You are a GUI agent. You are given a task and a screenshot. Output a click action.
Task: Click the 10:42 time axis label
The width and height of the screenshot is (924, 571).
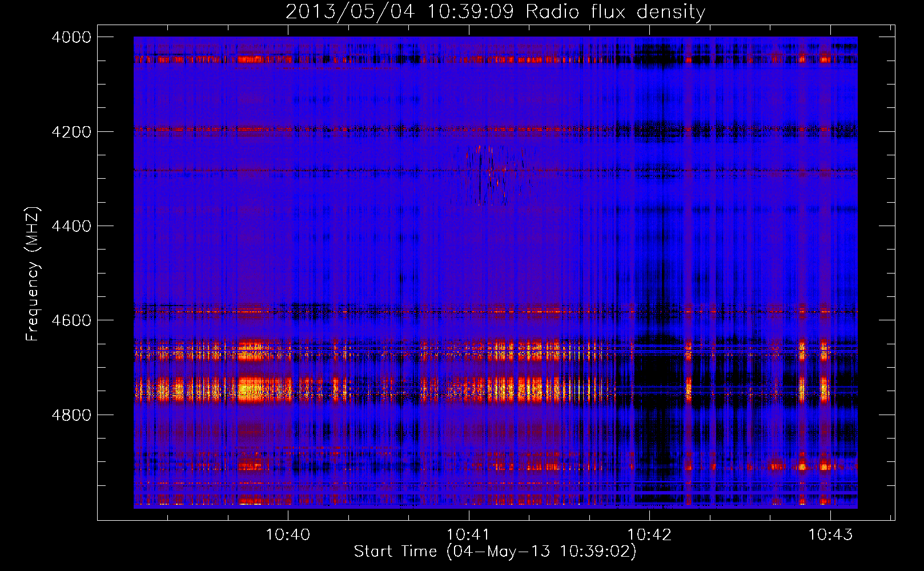(x=649, y=534)
